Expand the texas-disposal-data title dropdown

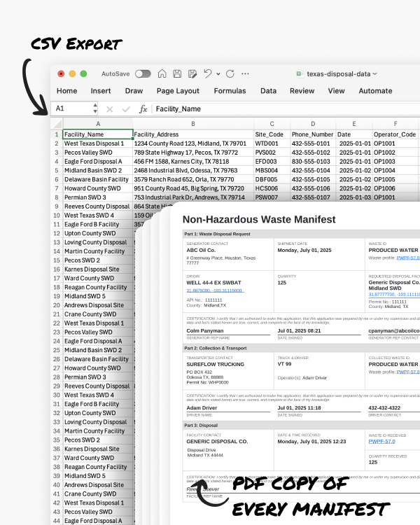(x=374, y=73)
